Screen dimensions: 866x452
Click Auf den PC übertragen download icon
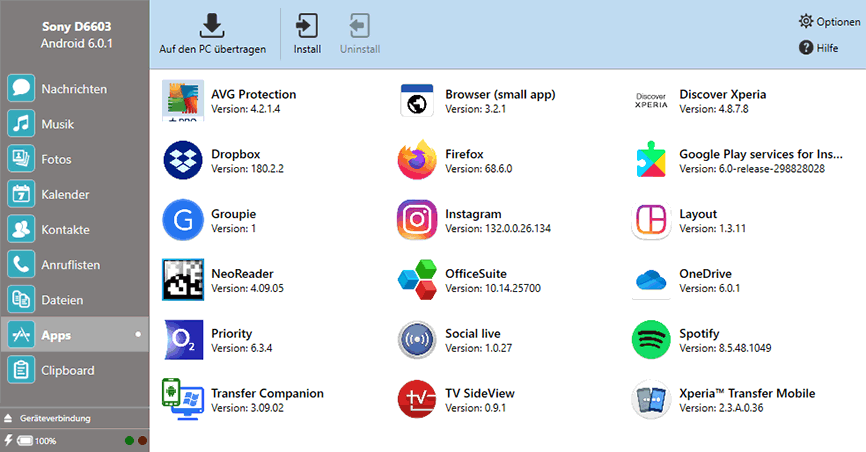coord(212,25)
